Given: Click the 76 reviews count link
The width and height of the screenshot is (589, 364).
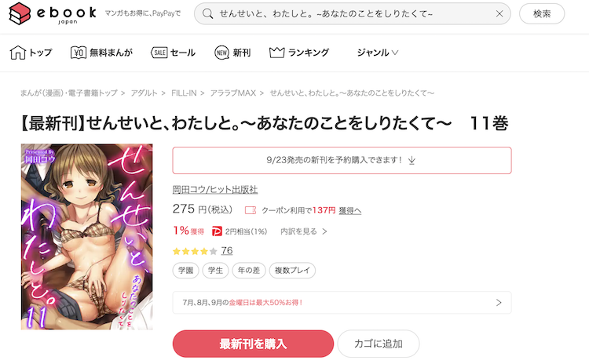Looking at the screenshot, I should (x=227, y=250).
